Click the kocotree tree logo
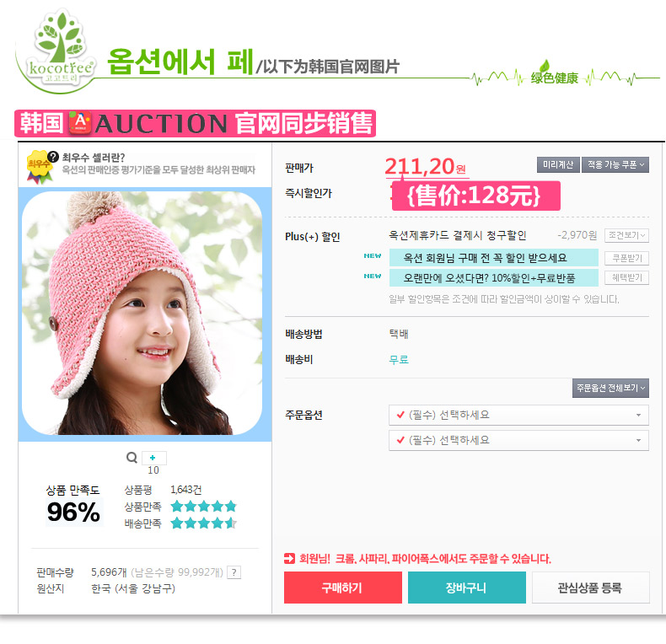The width and height of the screenshot is (666, 644). (59, 47)
